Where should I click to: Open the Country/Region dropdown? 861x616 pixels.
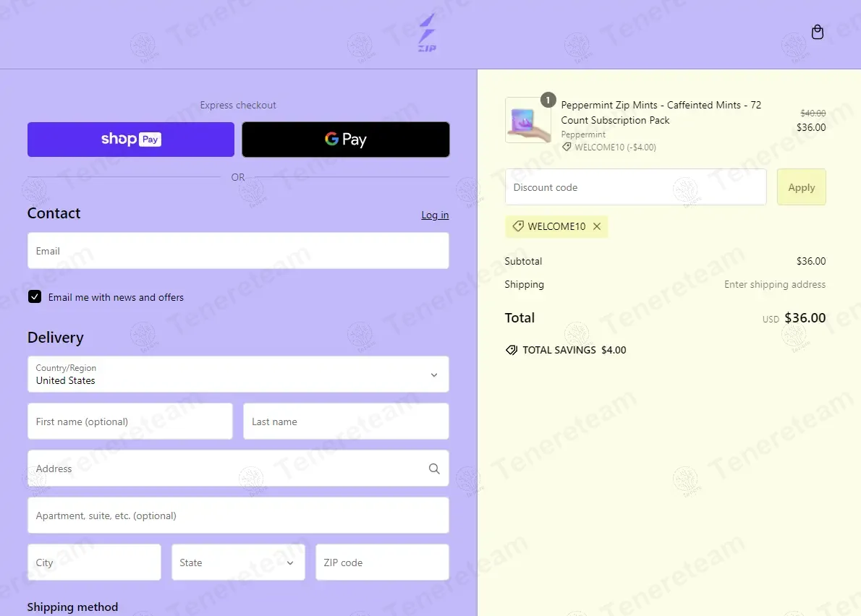(x=238, y=374)
